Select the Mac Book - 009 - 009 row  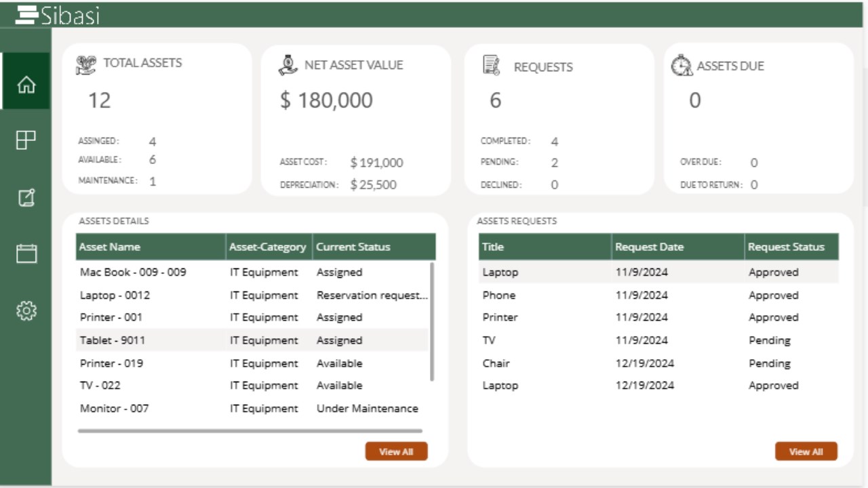click(252, 272)
